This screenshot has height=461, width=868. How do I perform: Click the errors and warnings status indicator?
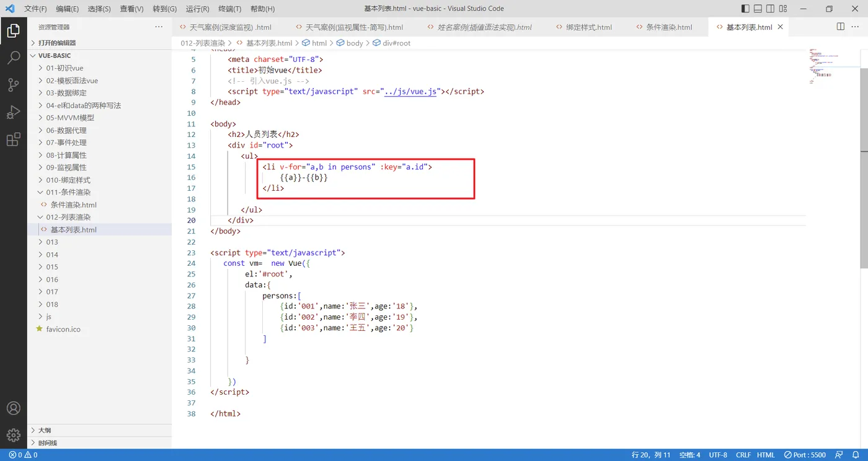point(24,455)
